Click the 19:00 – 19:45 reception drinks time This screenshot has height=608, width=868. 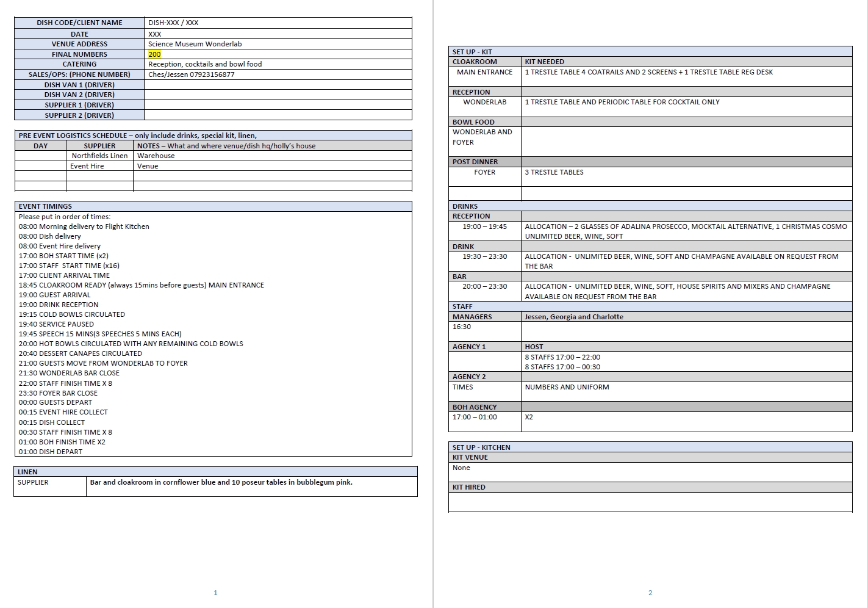point(484,226)
